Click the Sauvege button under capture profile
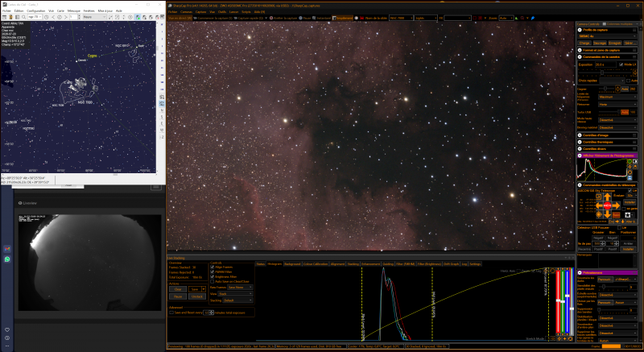Screen dimensions: 644x352 tap(600, 43)
